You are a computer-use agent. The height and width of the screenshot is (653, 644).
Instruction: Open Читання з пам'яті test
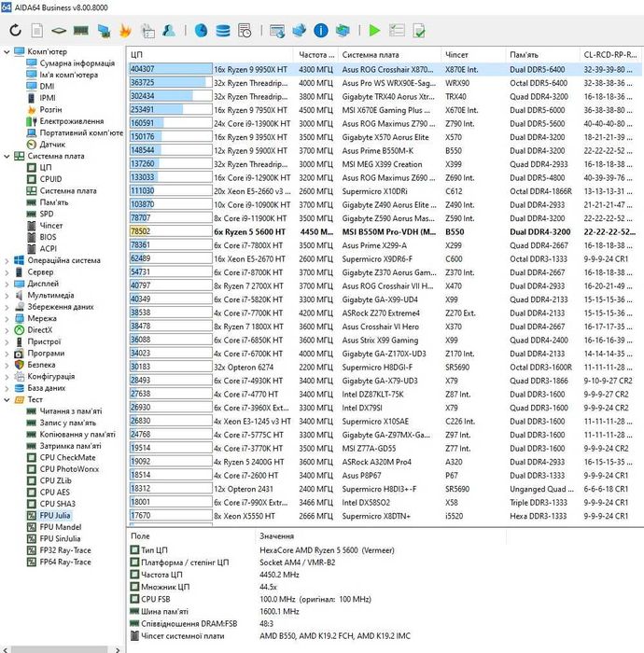pos(71,411)
